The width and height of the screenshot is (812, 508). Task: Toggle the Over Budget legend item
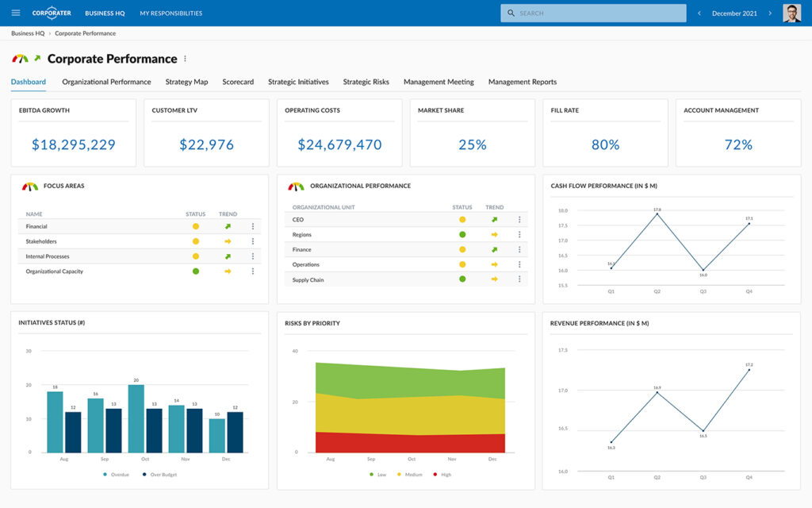[x=163, y=475]
